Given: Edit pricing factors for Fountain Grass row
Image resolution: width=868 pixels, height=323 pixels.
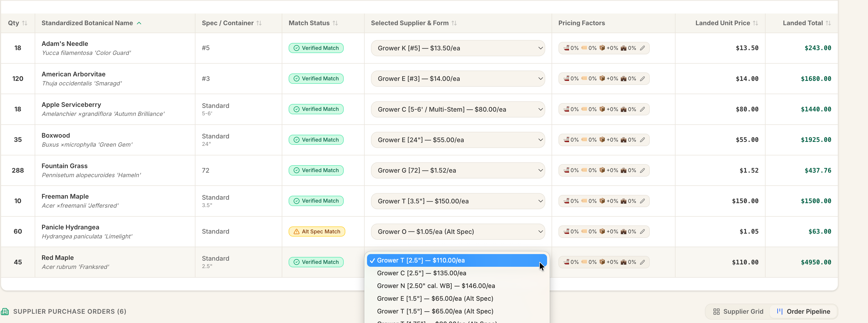Looking at the screenshot, I should [x=642, y=171].
